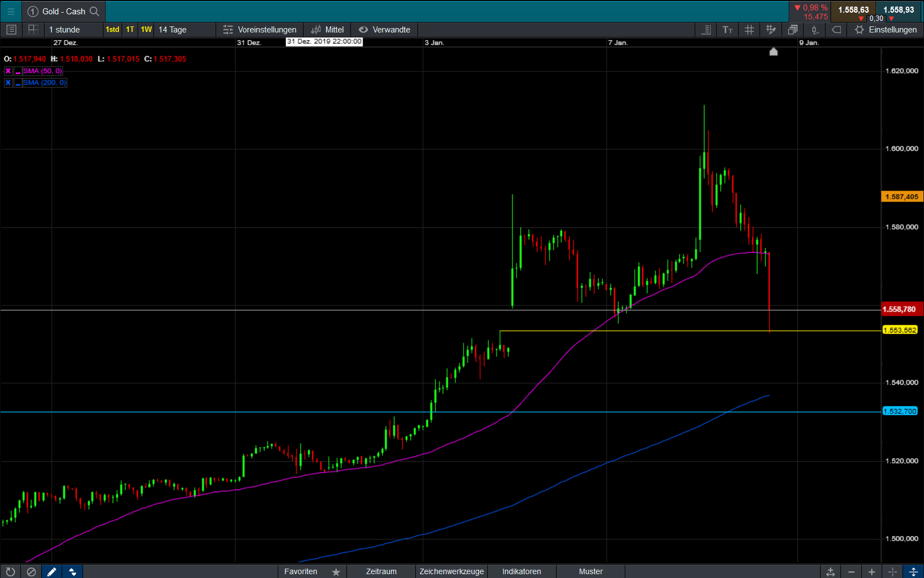Toggle the chart gridlines hash icon
Image resolution: width=924 pixels, height=578 pixels.
(x=749, y=30)
